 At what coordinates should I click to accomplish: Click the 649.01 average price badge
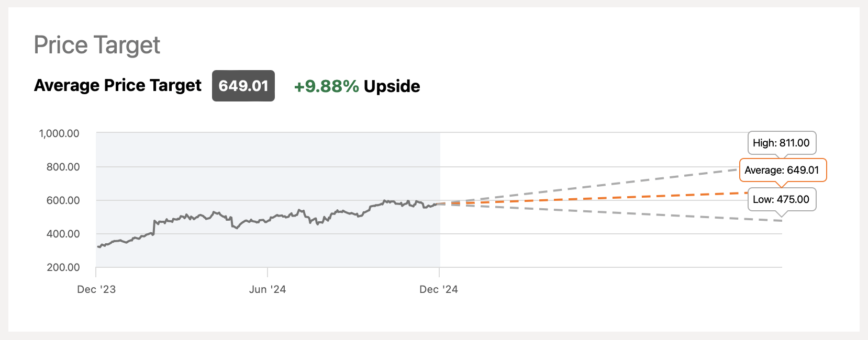pos(243,86)
